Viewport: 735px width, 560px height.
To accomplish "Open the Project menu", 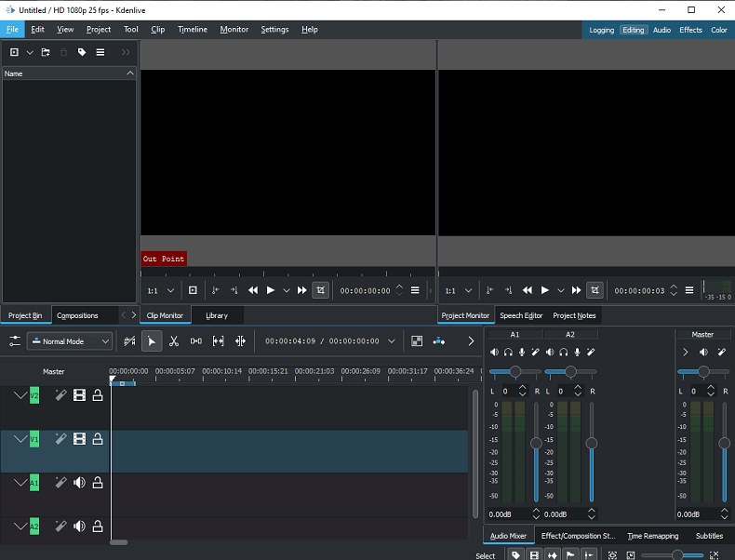I will coord(99,29).
